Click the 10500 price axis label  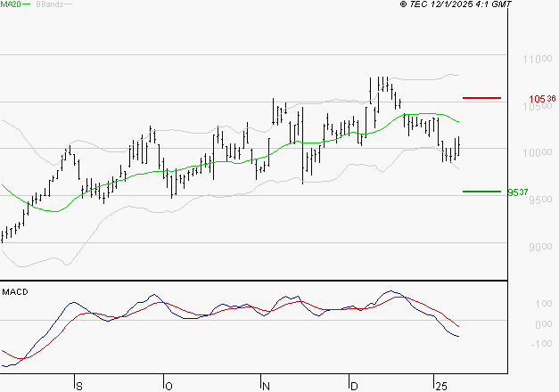(x=538, y=107)
